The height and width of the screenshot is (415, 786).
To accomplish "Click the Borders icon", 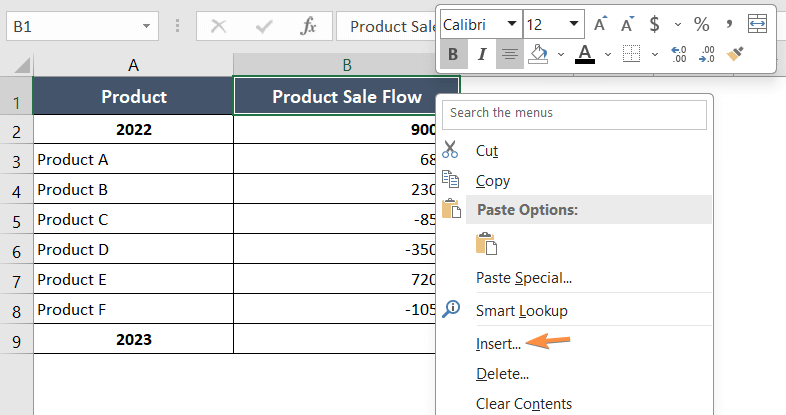I will click(x=631, y=54).
